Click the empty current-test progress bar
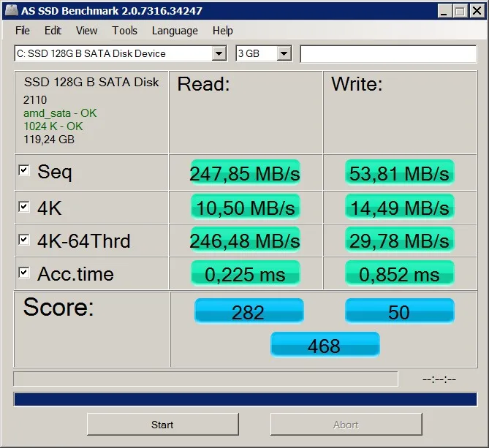Viewport: 489px width, 448px height. [206, 379]
